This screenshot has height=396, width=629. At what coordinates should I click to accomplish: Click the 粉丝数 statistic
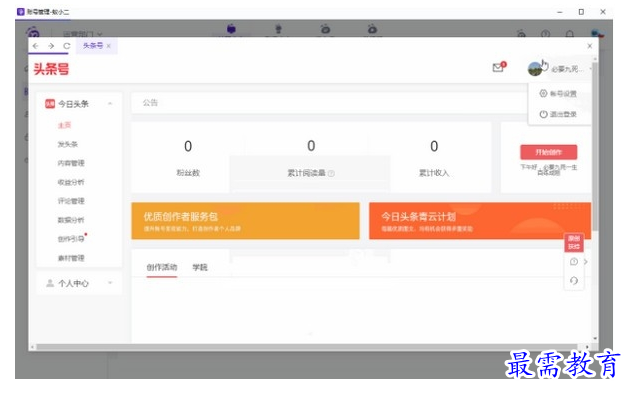click(x=188, y=158)
